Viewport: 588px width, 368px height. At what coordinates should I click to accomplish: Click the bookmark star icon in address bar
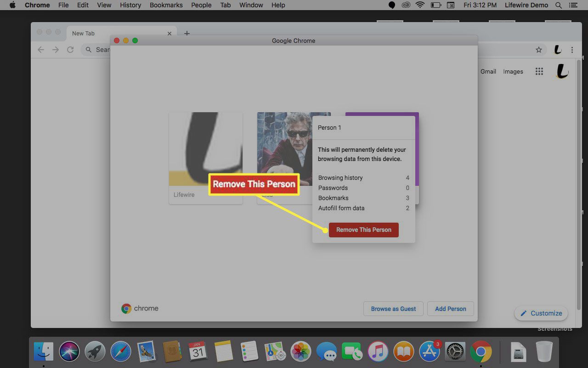pyautogui.click(x=539, y=50)
